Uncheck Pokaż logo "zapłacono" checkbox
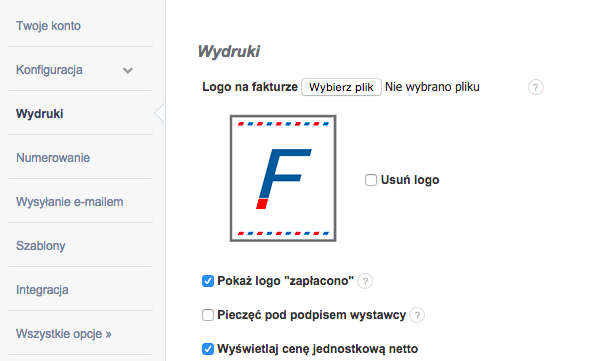The height and width of the screenshot is (361, 598). click(208, 281)
